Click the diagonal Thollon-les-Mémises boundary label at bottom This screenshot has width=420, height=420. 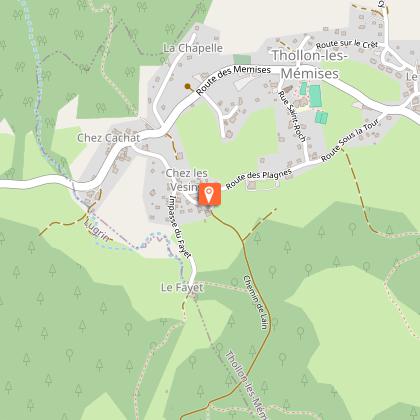click(247, 385)
